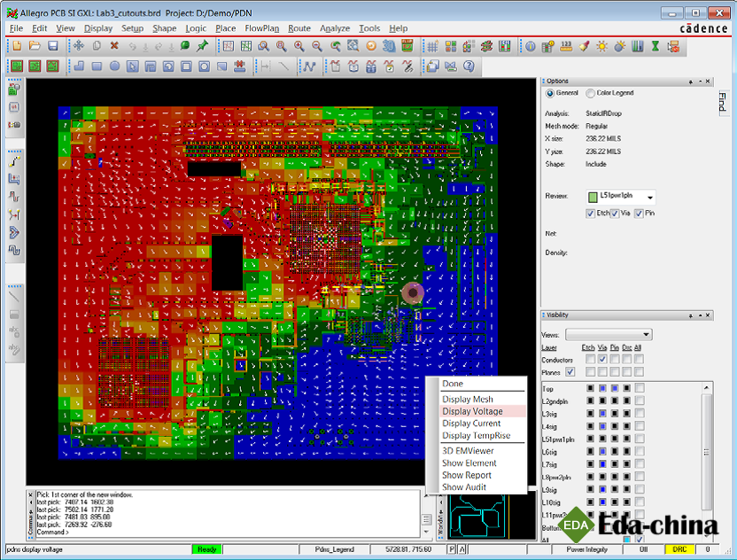
Task: Open a design with the folder icon
Action: (x=35, y=45)
